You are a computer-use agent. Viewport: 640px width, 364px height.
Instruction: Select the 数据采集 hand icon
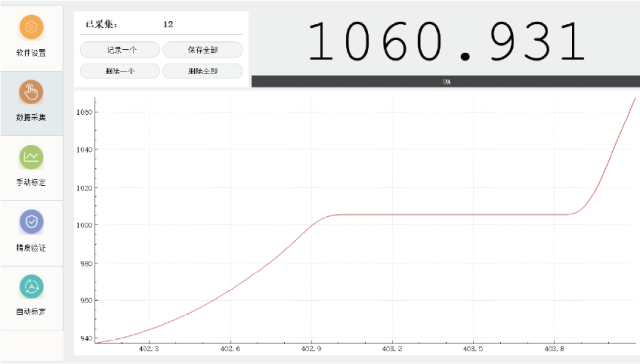(31, 92)
